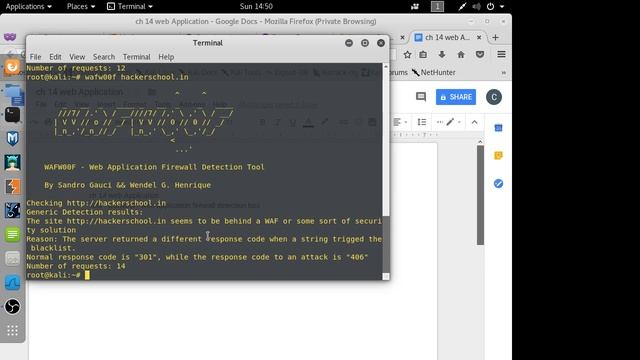The height and width of the screenshot is (360, 640).
Task: Go to Firefox home page
Action: (461, 54)
